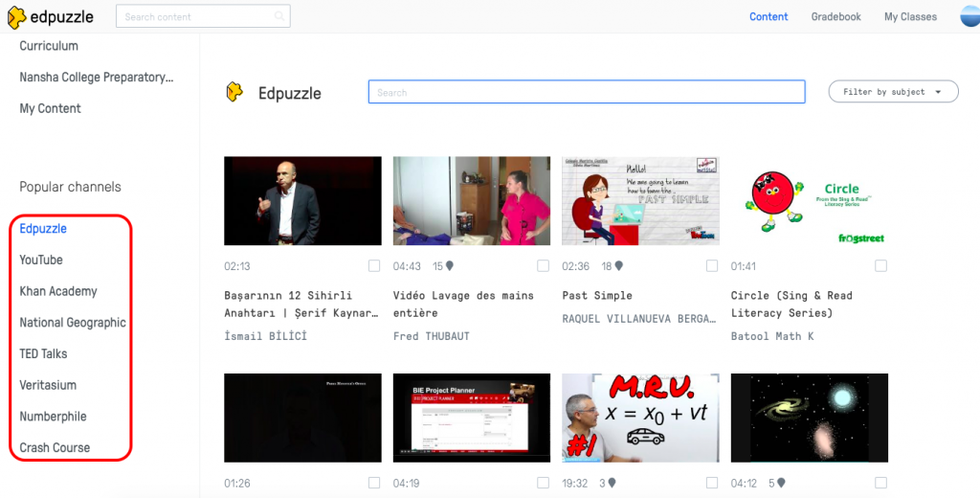This screenshot has width=980, height=498.
Task: Open Curriculum in the sidebar
Action: point(49,46)
